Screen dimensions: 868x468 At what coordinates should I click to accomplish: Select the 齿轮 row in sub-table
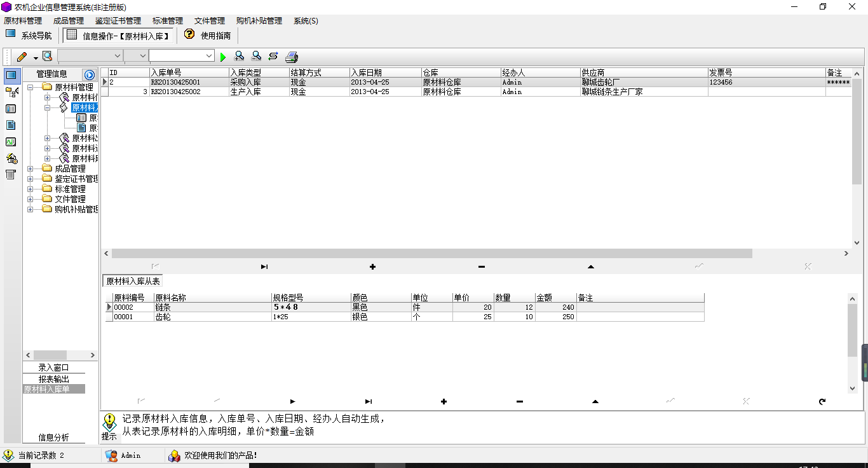[405, 317]
